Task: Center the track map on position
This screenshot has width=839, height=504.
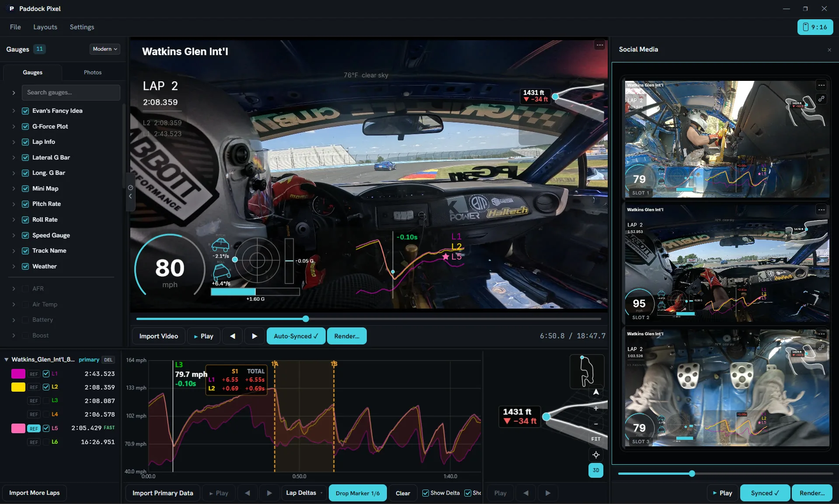Action: click(x=595, y=455)
